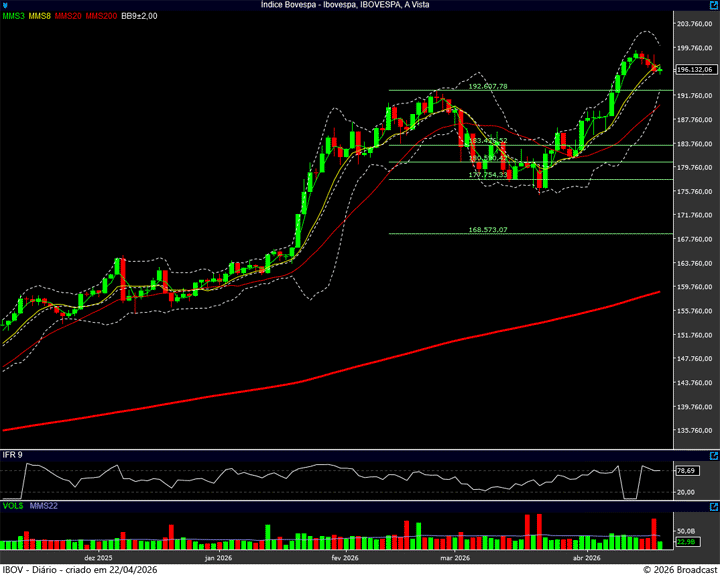This screenshot has width=720, height=575.
Task: Click the volume value tag 22,98
Action: click(686, 541)
